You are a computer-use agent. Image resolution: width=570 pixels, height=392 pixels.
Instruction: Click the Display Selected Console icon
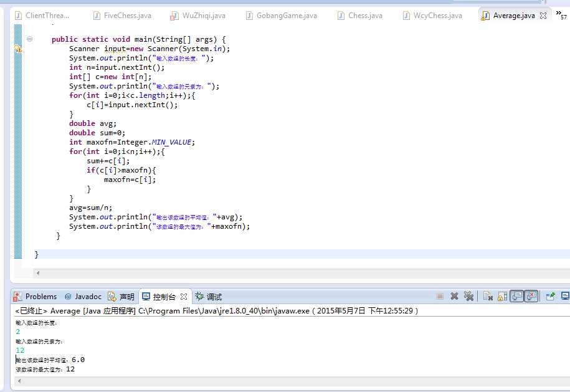tap(565, 297)
